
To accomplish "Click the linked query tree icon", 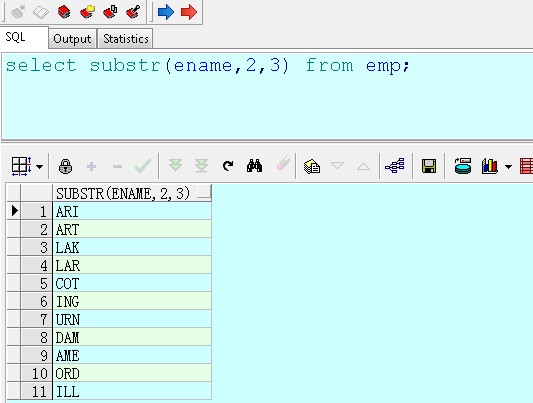I will [x=395, y=166].
